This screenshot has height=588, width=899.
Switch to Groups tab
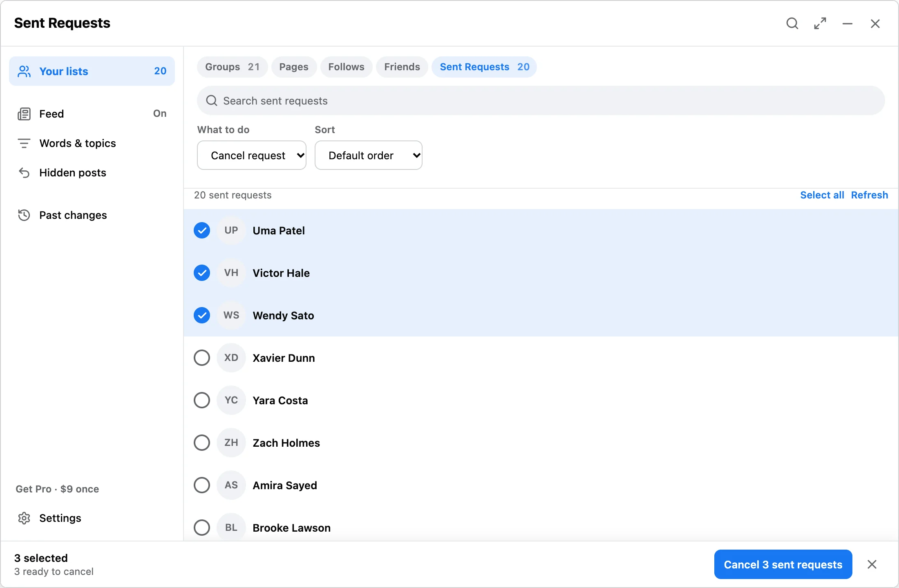click(x=232, y=67)
